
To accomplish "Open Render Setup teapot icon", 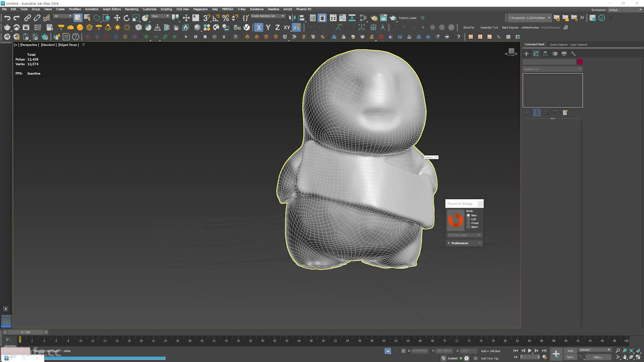I will [x=374, y=18].
